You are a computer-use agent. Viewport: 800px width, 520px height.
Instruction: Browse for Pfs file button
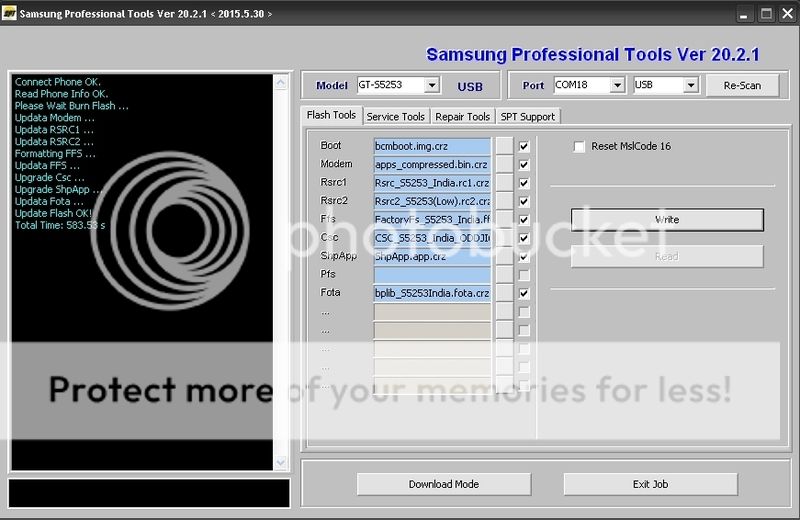click(504, 275)
